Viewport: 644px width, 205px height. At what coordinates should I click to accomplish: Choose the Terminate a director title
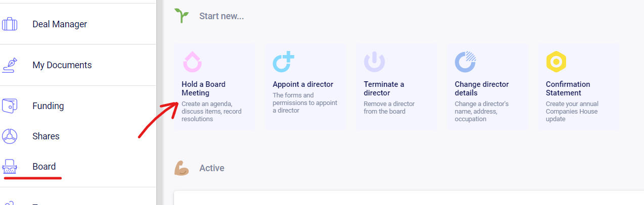click(x=383, y=88)
